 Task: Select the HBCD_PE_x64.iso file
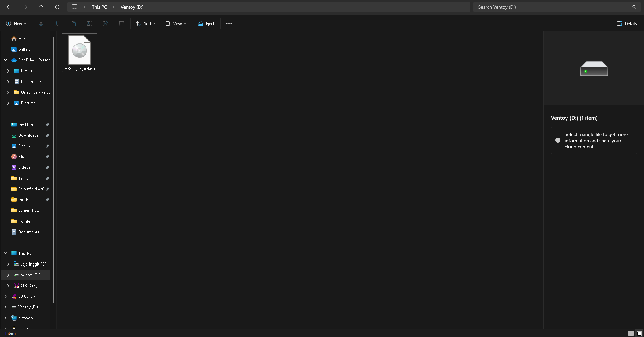(80, 53)
